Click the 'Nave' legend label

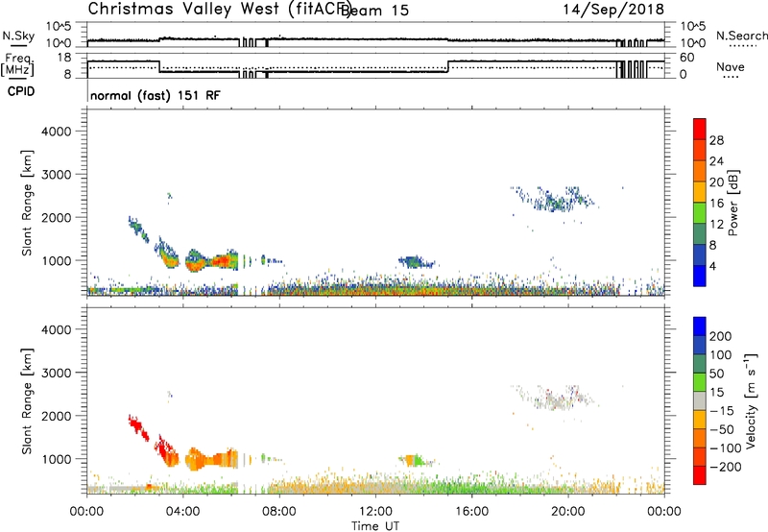730,66
